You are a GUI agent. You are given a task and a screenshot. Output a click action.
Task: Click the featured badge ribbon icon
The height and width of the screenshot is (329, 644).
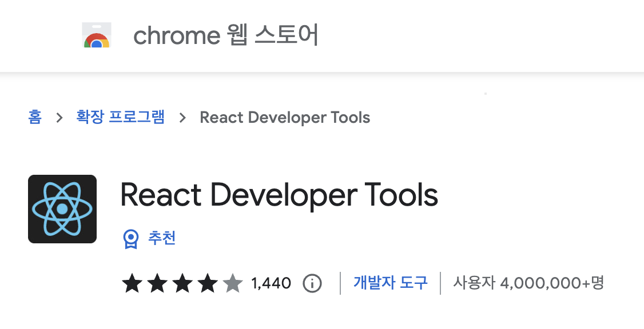[x=130, y=239]
